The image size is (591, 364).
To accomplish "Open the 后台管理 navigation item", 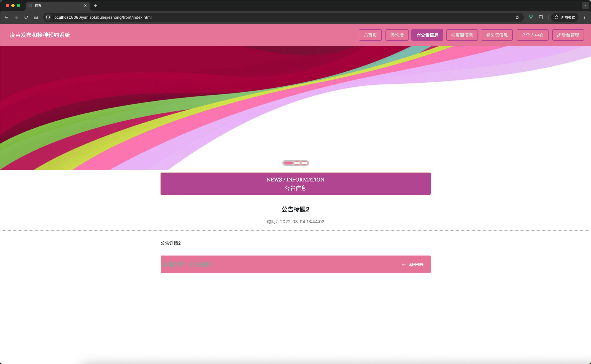I will point(568,35).
